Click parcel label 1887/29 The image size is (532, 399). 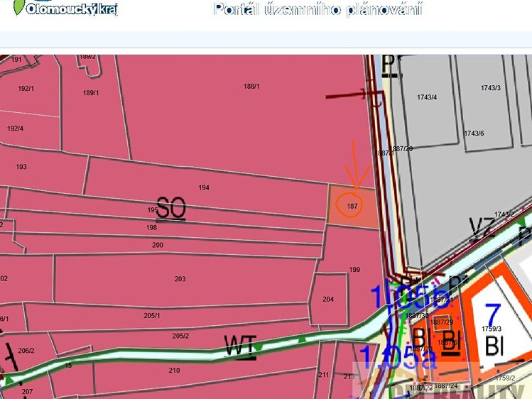441,322
